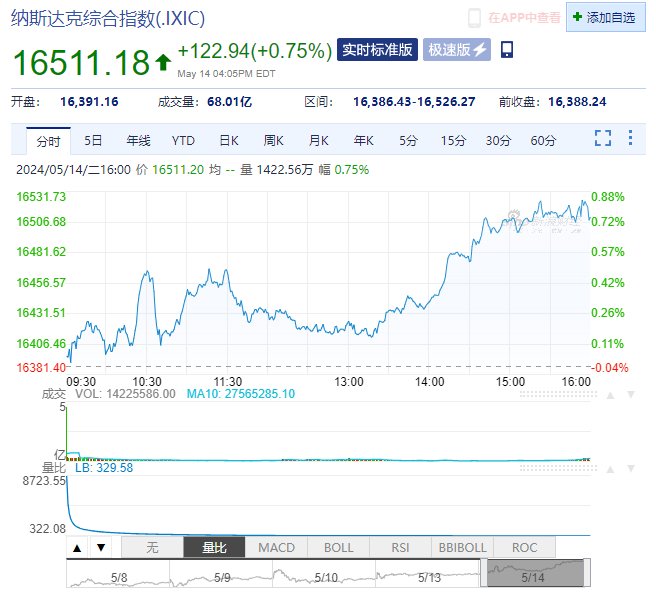Show the MACD indicator

[x=276, y=548]
